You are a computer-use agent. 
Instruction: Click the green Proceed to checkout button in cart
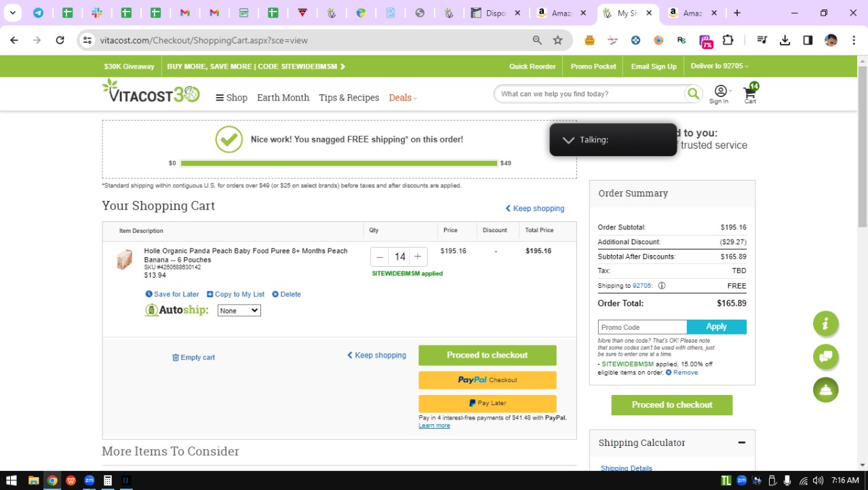click(487, 355)
